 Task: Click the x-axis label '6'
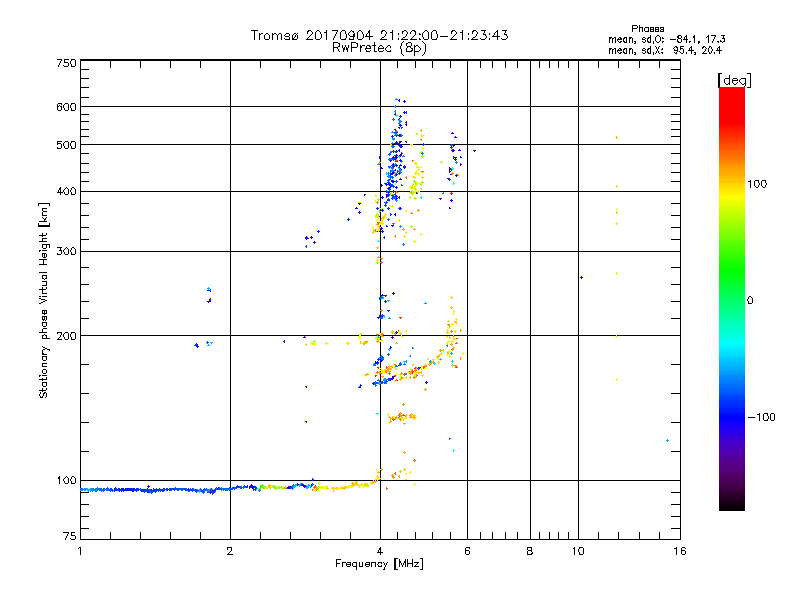[x=467, y=551]
